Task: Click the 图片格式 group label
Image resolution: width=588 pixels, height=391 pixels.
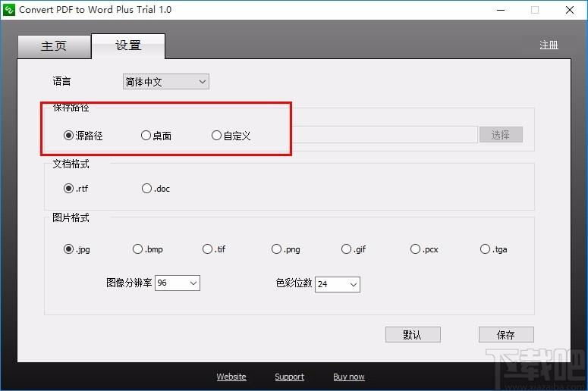Action: point(71,217)
